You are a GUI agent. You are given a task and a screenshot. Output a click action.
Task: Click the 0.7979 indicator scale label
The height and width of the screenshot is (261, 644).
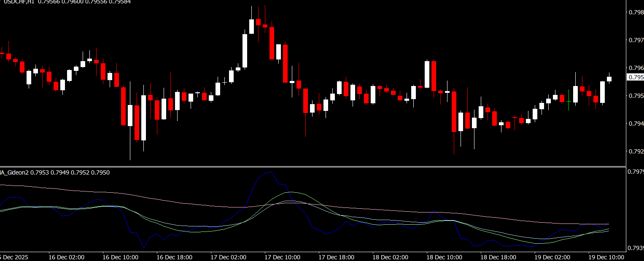(636, 172)
